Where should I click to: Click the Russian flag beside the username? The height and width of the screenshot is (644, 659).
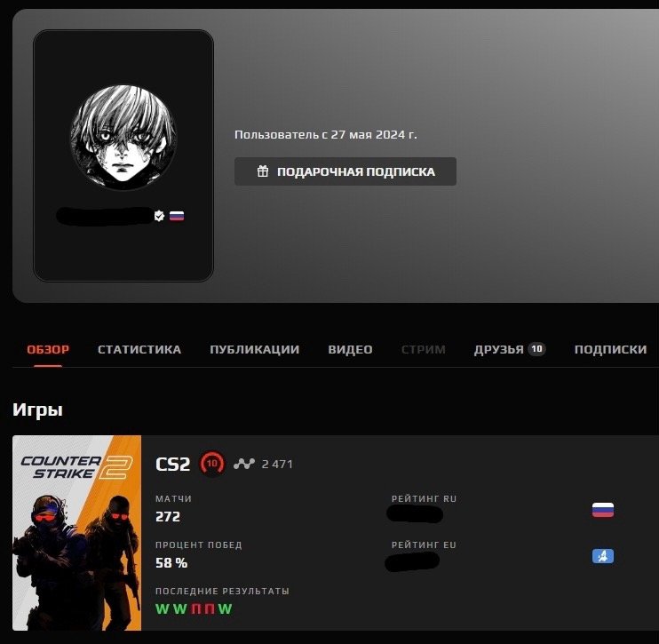click(177, 216)
